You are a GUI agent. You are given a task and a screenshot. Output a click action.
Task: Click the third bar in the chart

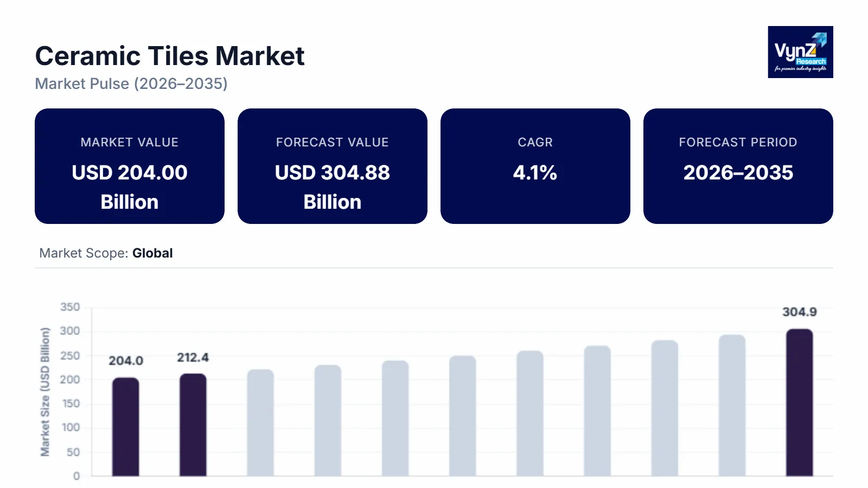[260, 423]
